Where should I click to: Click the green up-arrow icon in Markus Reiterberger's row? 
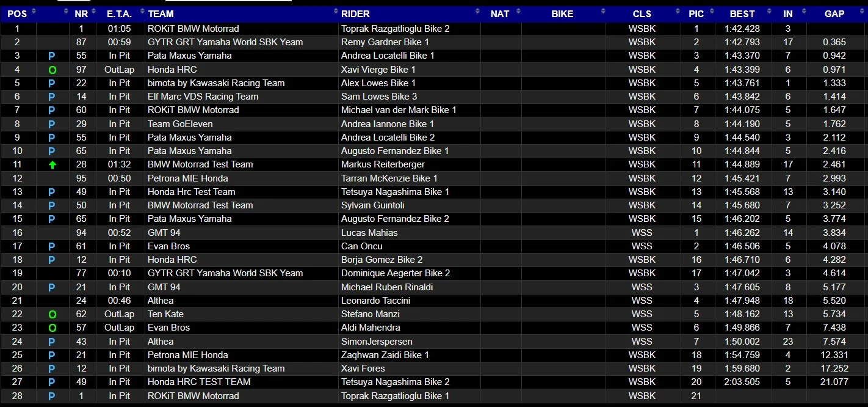click(x=52, y=164)
